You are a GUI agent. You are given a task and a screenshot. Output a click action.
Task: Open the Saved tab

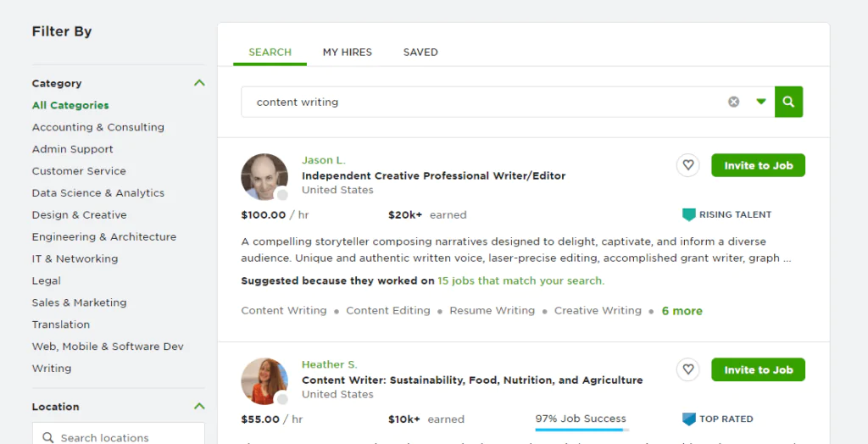[x=420, y=53]
